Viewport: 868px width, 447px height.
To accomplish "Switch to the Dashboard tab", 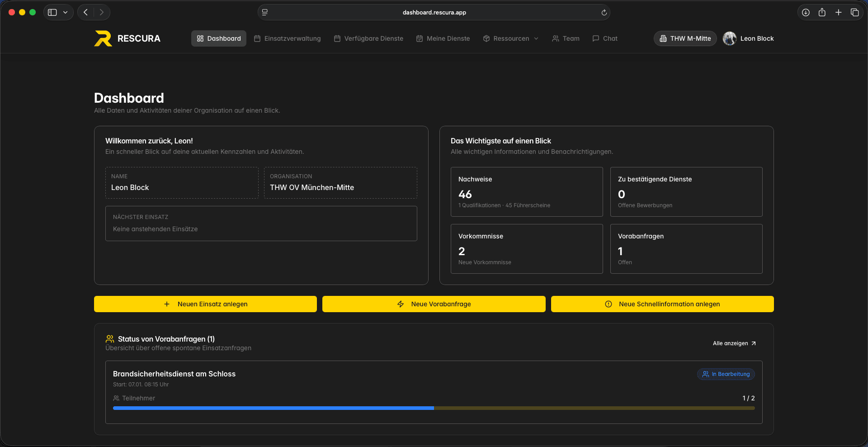I will click(x=218, y=38).
